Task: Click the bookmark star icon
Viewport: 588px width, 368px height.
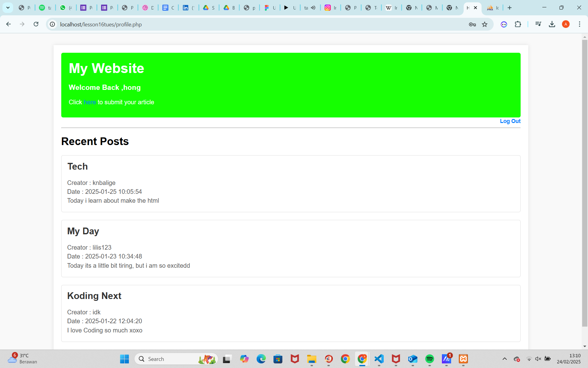Action: coord(484,24)
